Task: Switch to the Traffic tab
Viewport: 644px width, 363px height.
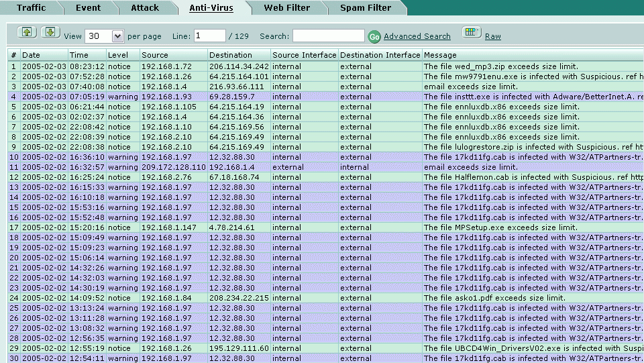Action: 32,7
